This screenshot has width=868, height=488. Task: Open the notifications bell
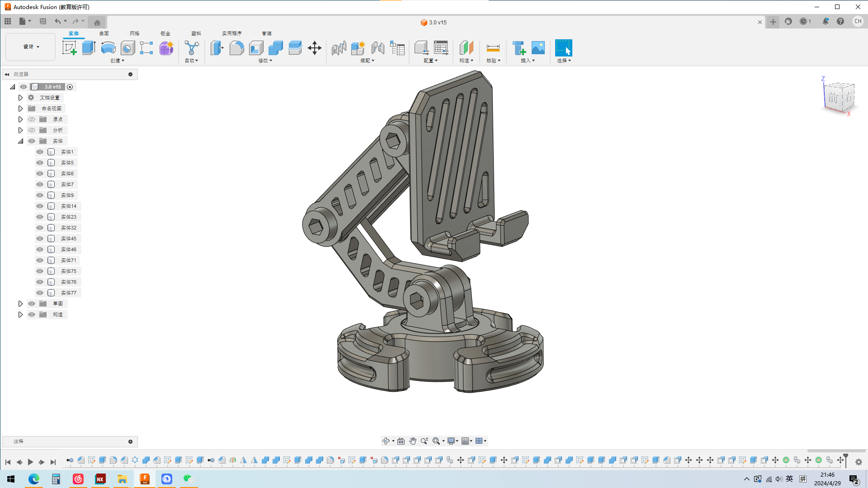tap(826, 21)
